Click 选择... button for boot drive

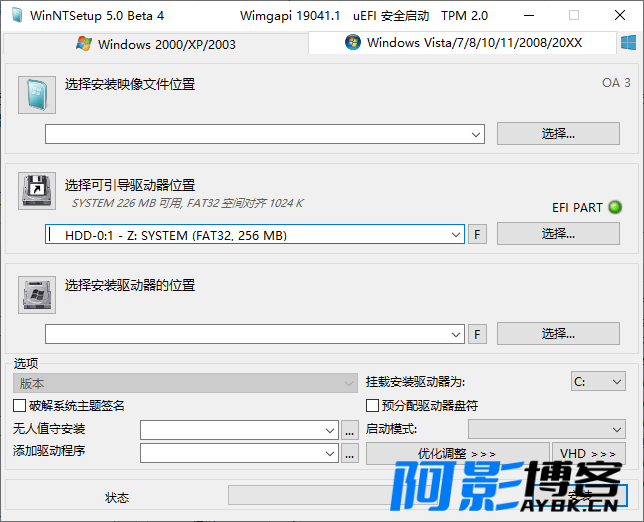(558, 234)
